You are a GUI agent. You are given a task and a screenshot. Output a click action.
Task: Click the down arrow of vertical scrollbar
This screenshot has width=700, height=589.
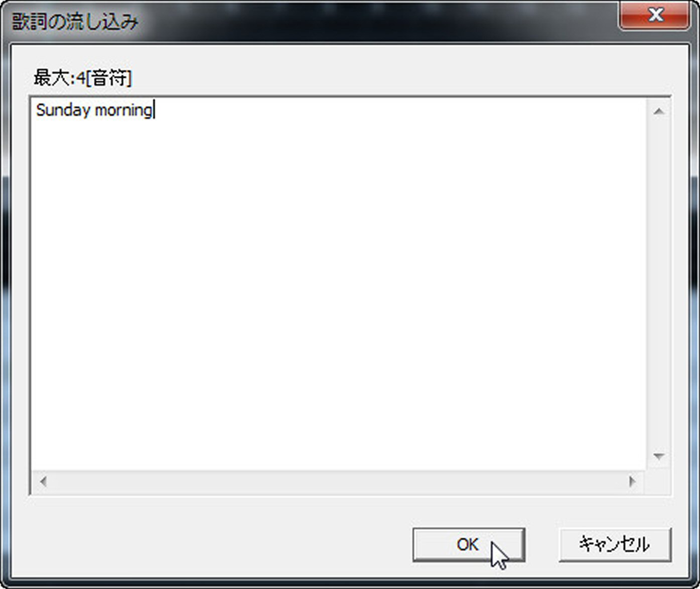point(659,456)
